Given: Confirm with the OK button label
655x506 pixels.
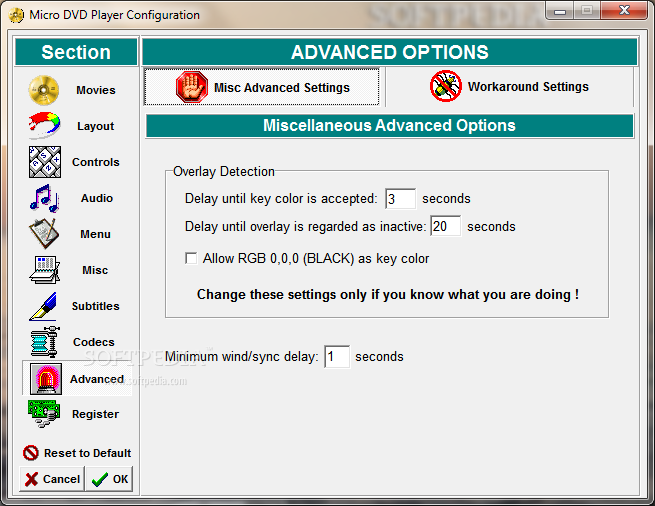Looking at the screenshot, I should click(x=121, y=479).
